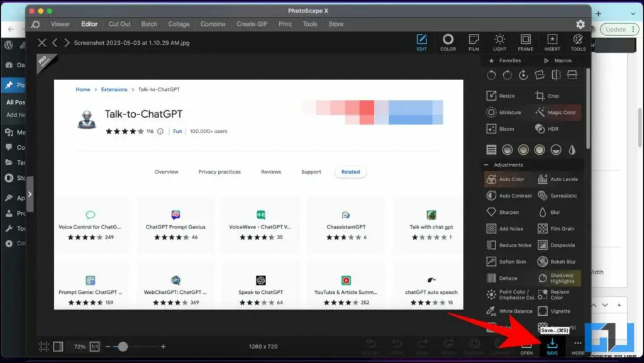The height and width of the screenshot is (363, 644).
Task: Open the Store tab
Action: [336, 25]
